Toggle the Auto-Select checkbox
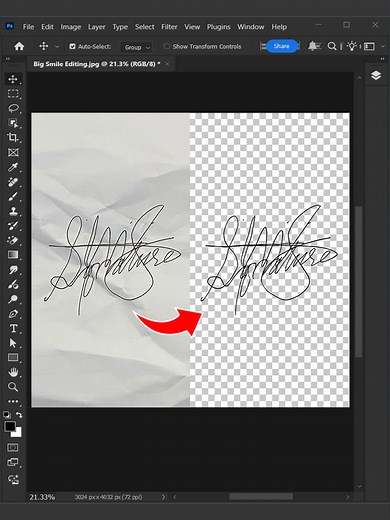Image resolution: width=390 pixels, height=520 pixels. pyautogui.click(x=72, y=46)
